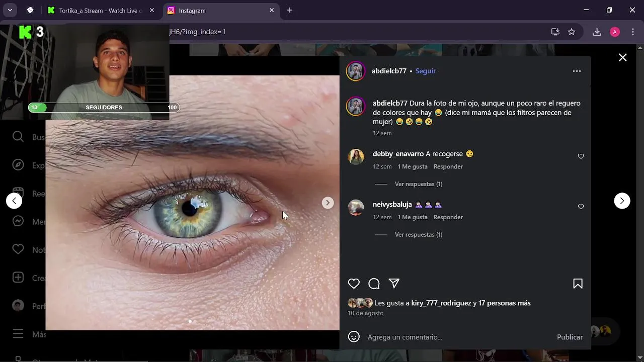644x362 pixels.
Task: Open abdielcb77 profile from header username
Action: (x=389, y=71)
